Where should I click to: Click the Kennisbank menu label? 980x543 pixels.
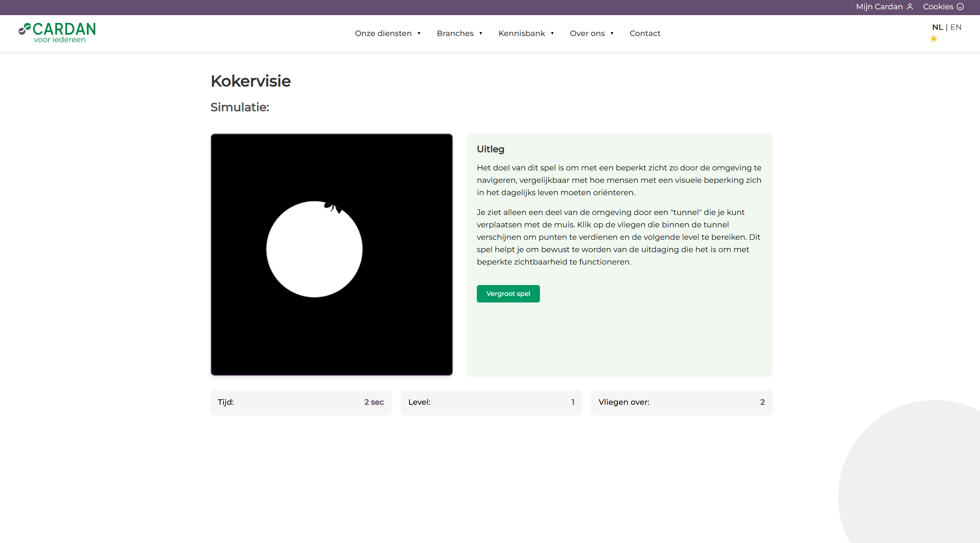521,33
